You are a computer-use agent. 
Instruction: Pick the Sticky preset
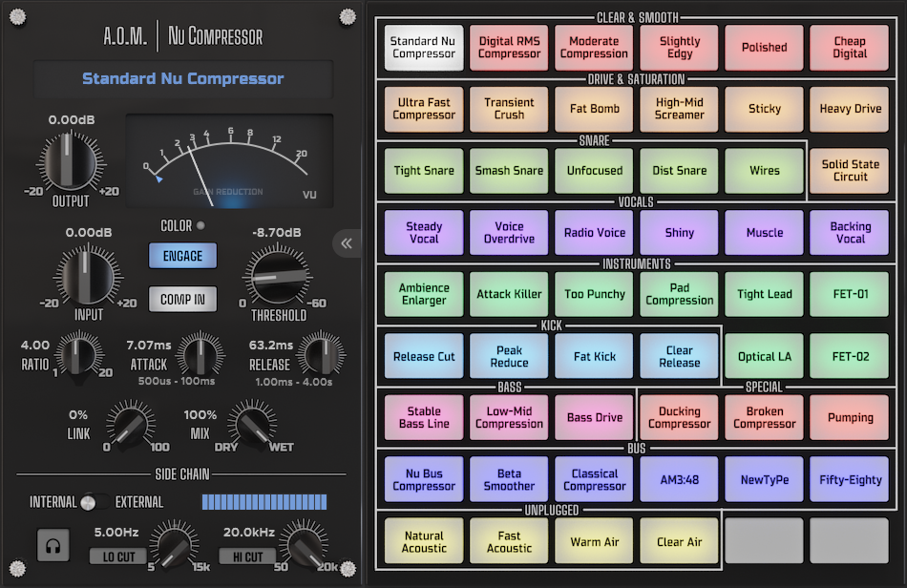click(x=765, y=109)
